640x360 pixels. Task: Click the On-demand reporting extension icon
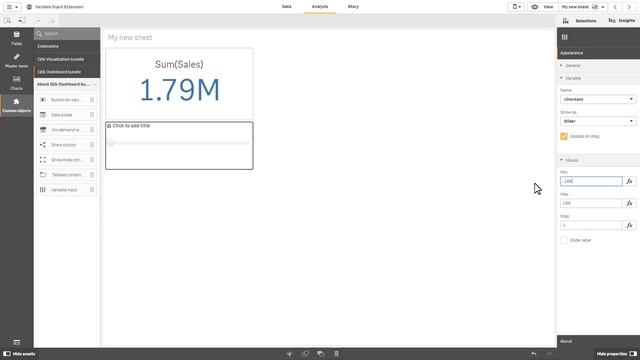[43, 130]
